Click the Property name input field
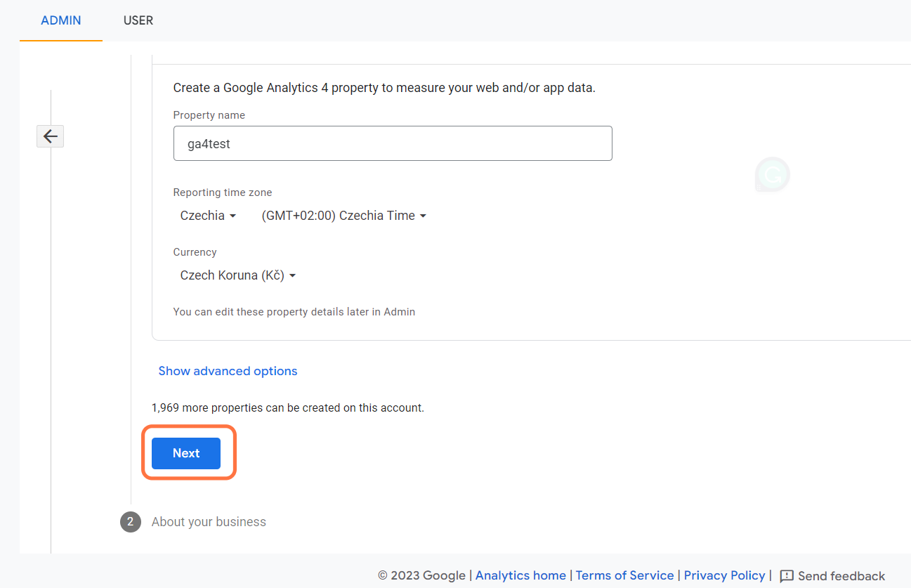911x588 pixels. pyautogui.click(x=393, y=143)
